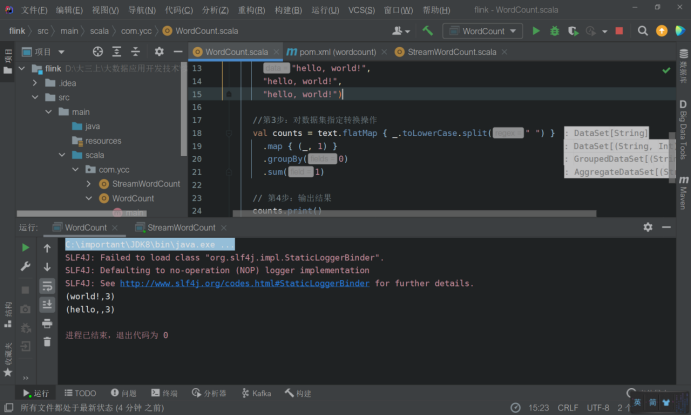The width and height of the screenshot is (692, 415).
Task: Select opened file locate target icon
Action: pos(98,52)
